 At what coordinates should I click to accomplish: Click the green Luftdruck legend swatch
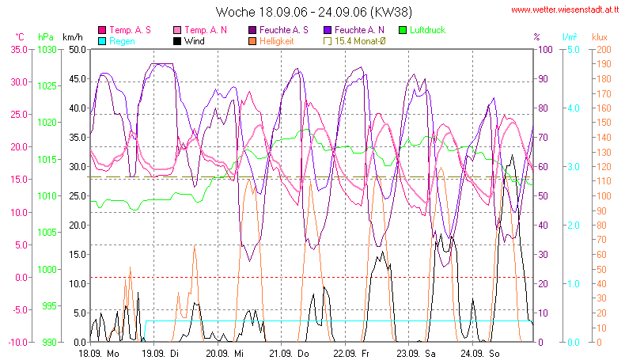tap(403, 29)
